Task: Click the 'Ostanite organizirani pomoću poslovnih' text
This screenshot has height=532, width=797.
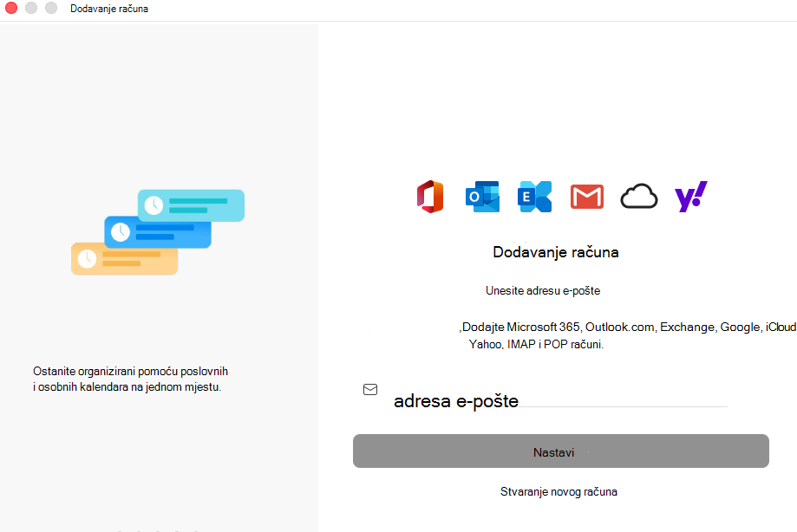Action: coord(131,371)
